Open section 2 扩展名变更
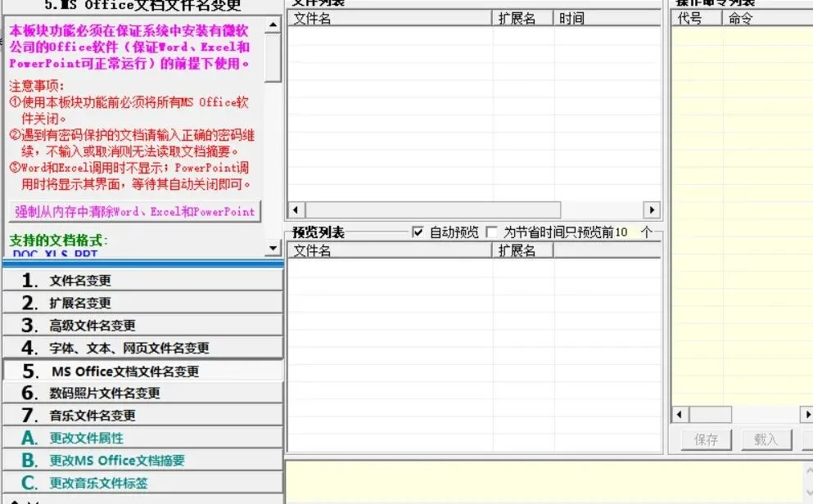 click(x=142, y=303)
